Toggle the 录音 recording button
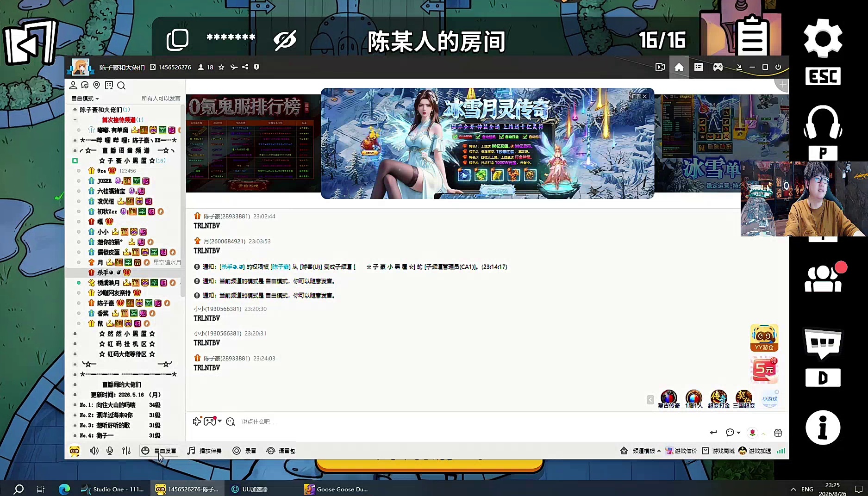 pyautogui.click(x=244, y=451)
